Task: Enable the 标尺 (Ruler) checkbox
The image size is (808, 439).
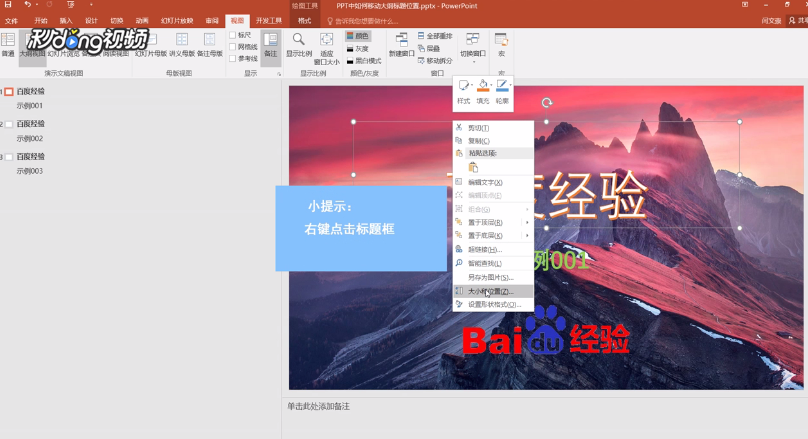Action: click(x=233, y=35)
